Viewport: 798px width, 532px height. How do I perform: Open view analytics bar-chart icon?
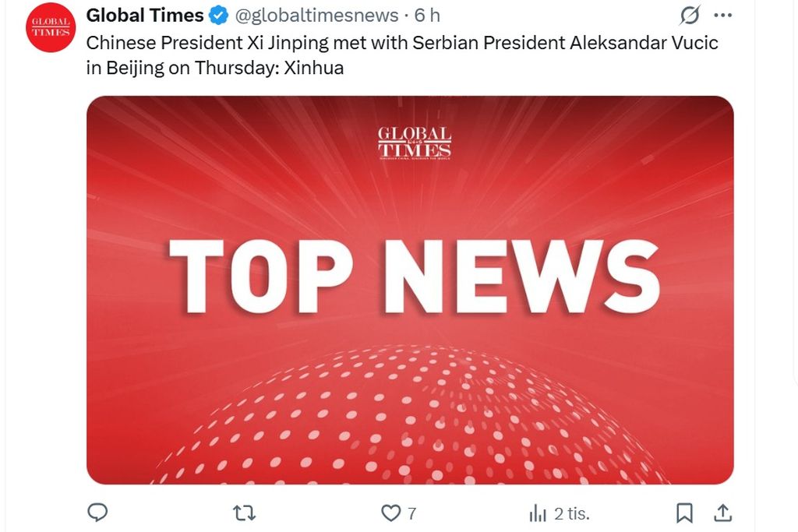pos(538,513)
